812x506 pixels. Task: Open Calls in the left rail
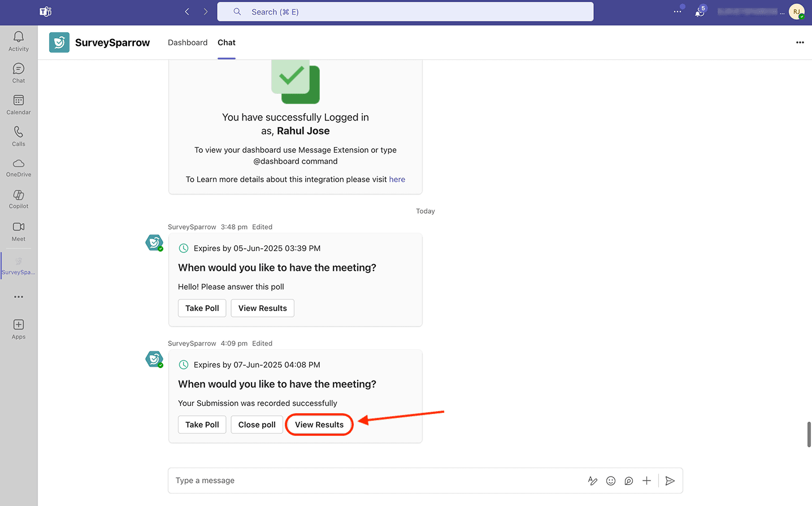[19, 136]
